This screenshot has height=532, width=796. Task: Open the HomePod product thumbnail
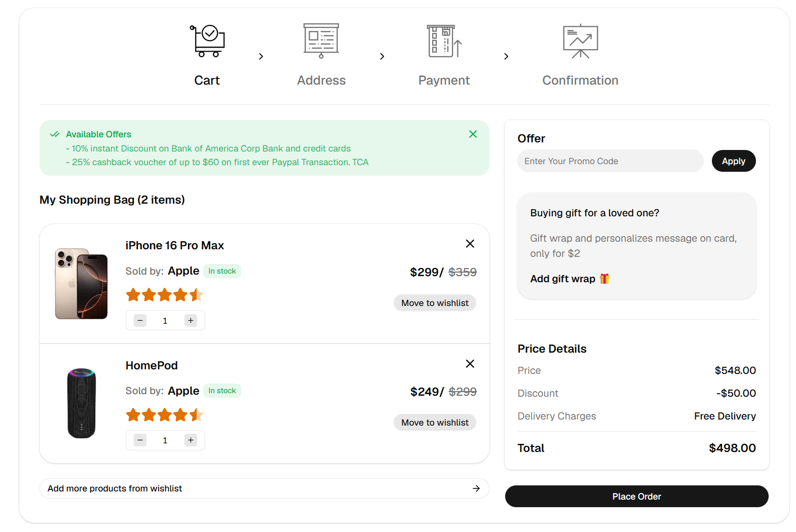(82, 403)
